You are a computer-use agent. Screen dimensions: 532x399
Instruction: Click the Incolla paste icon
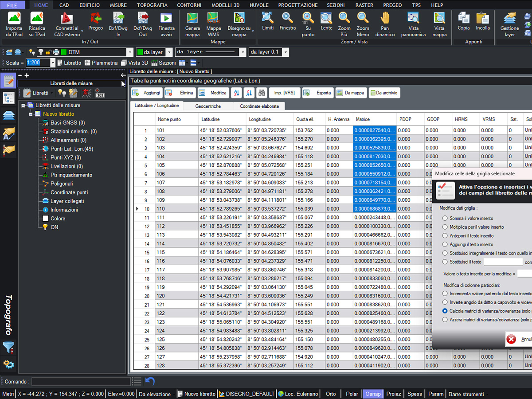click(x=483, y=21)
